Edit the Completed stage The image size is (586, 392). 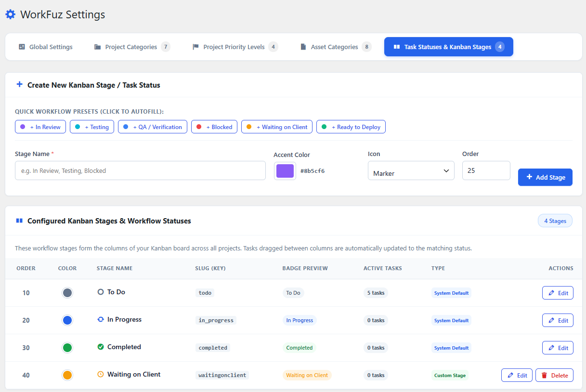click(558, 348)
